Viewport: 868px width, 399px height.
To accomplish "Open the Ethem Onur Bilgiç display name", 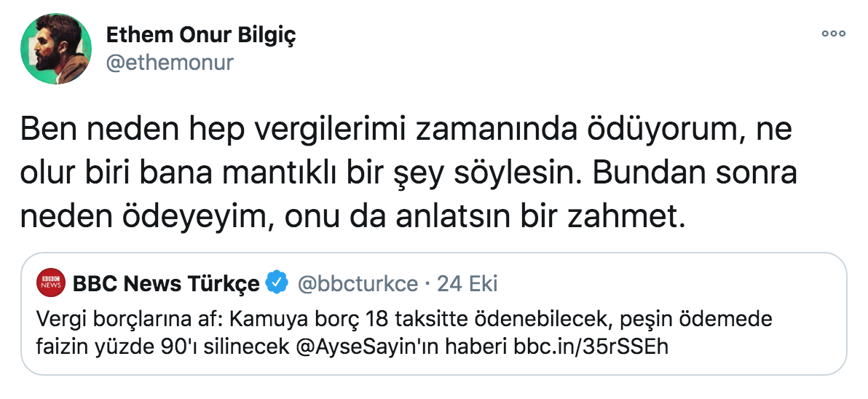I will click(201, 35).
